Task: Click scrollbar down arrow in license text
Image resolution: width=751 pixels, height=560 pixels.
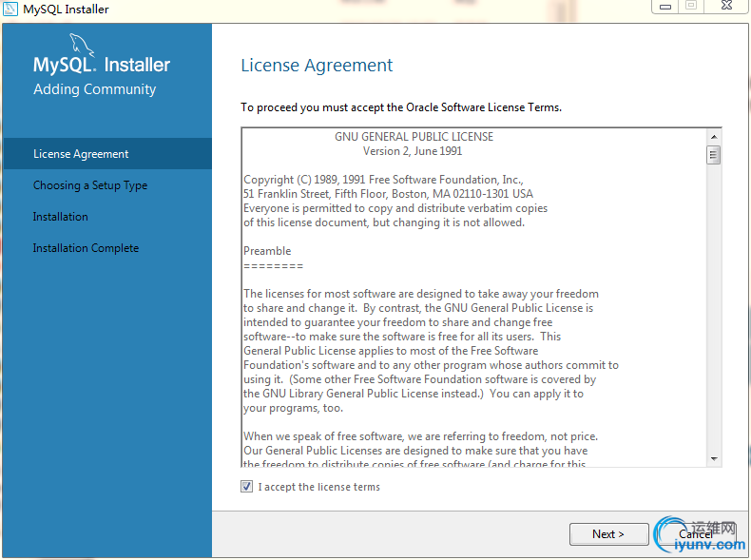Action: (714, 459)
